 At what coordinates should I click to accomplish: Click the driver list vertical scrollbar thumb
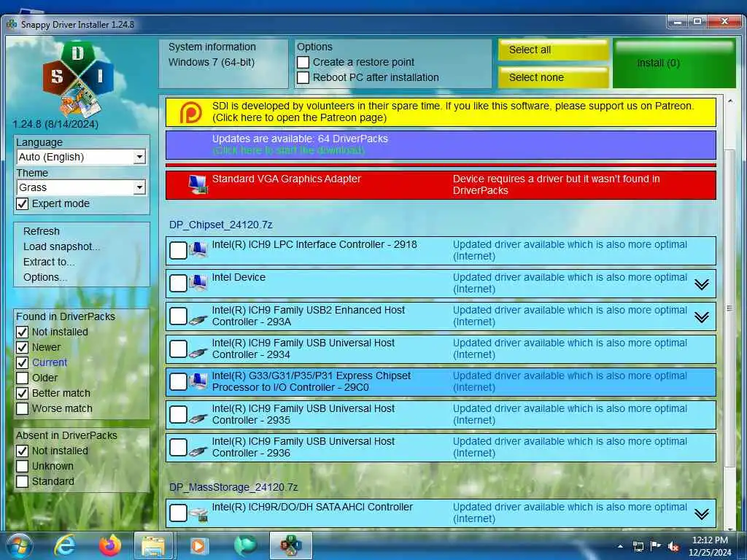click(x=729, y=308)
